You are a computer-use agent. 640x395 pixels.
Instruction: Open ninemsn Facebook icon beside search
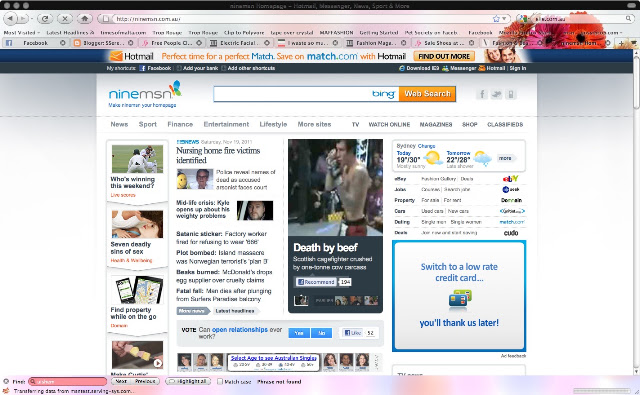pos(482,94)
